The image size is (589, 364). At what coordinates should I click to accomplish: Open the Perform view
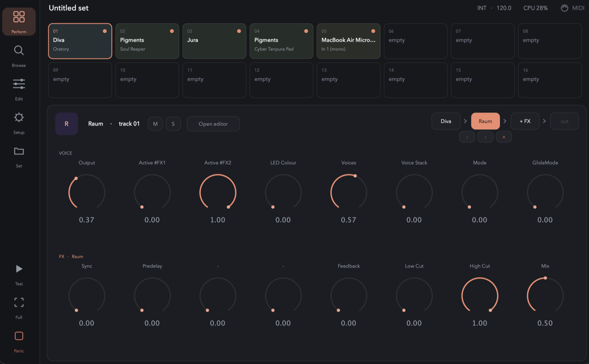pos(19,22)
